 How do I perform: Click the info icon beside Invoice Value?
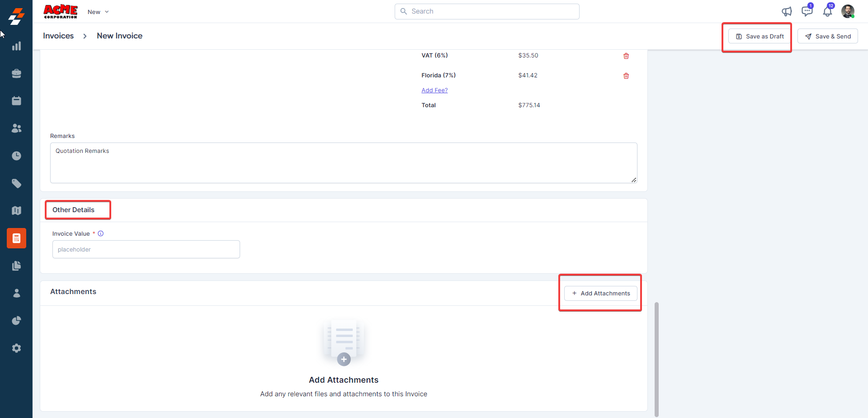(x=101, y=234)
